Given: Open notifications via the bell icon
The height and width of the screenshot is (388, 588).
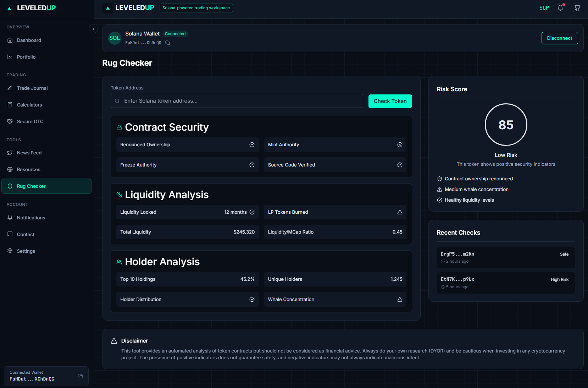Looking at the screenshot, I should [560, 7].
